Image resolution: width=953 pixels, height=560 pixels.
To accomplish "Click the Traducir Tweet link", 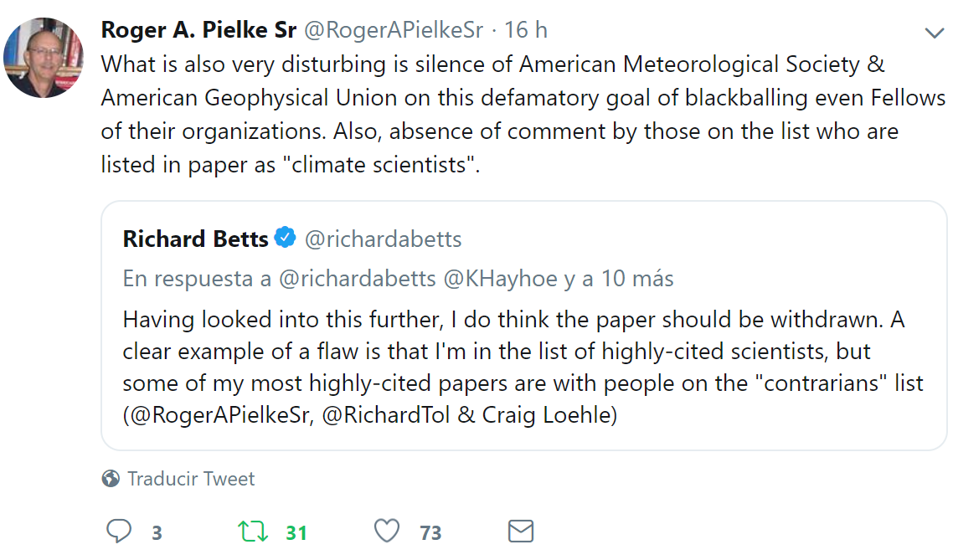I will (191, 479).
